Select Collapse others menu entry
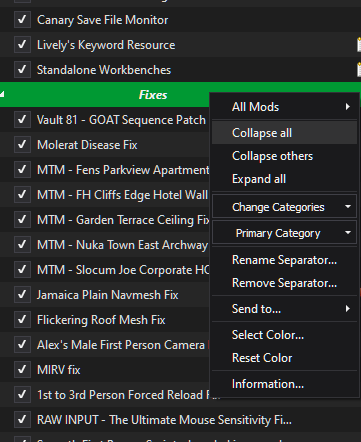Image resolution: width=361 pixels, height=442 pixels. [x=284, y=156]
